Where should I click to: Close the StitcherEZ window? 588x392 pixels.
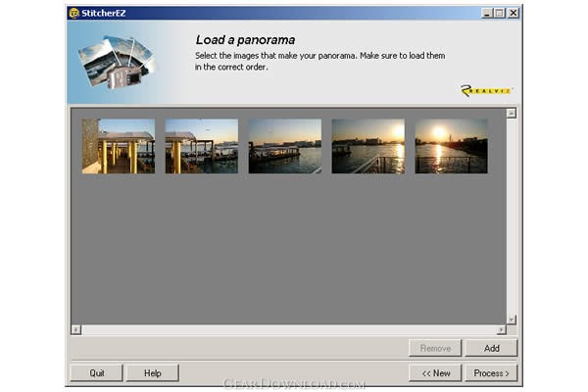point(514,13)
